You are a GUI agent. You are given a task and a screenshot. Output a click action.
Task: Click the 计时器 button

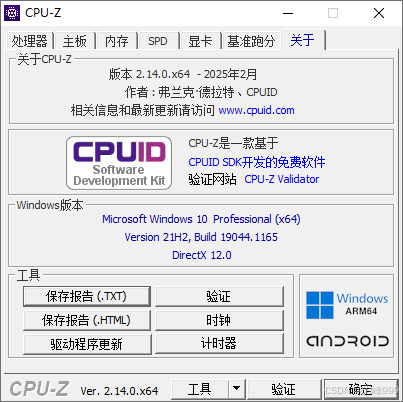coord(219,343)
